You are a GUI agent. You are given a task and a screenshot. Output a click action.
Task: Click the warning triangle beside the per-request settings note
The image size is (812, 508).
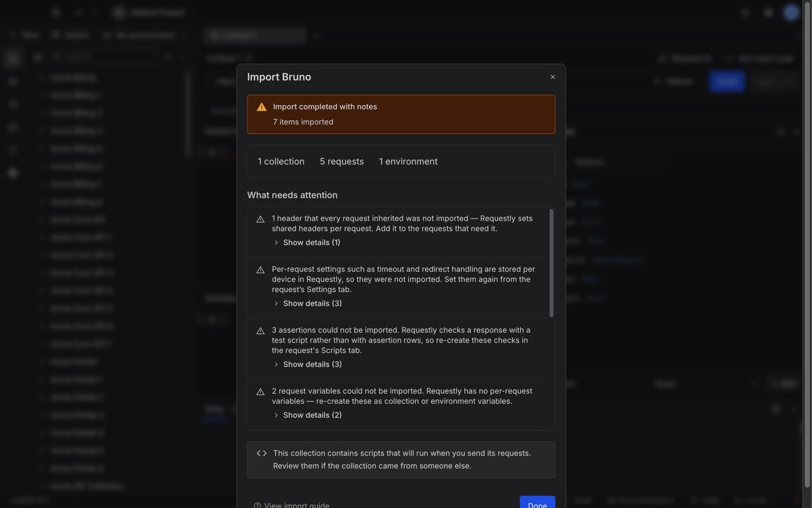(260, 270)
